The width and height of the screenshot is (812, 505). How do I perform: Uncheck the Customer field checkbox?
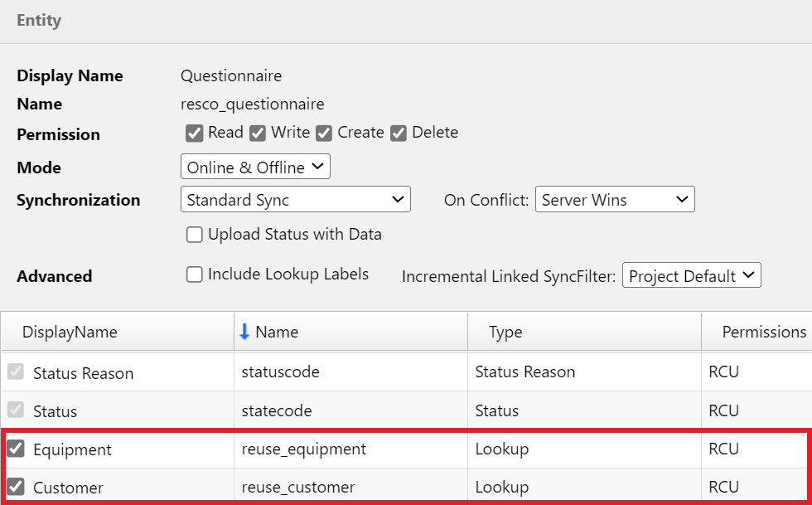click(x=15, y=487)
